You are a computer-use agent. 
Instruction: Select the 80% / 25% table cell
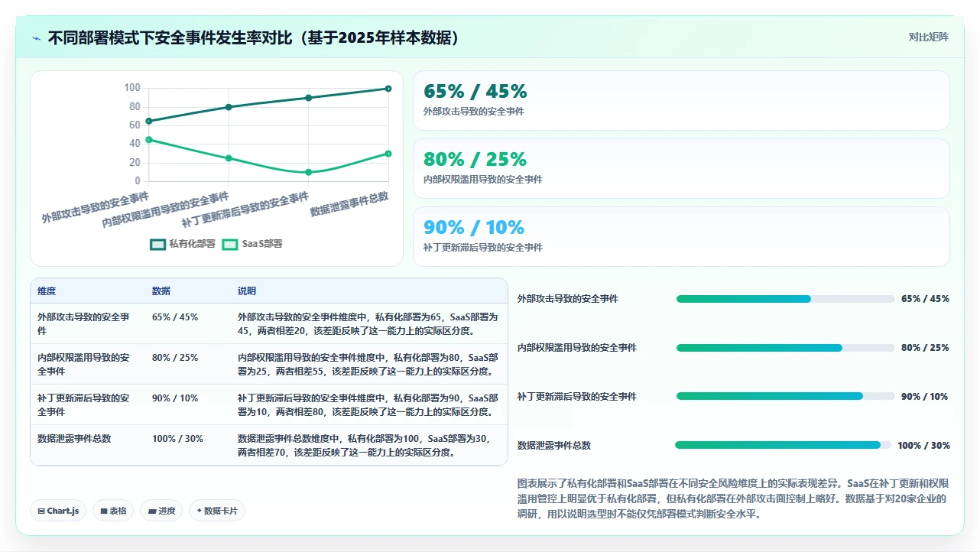coord(175,358)
